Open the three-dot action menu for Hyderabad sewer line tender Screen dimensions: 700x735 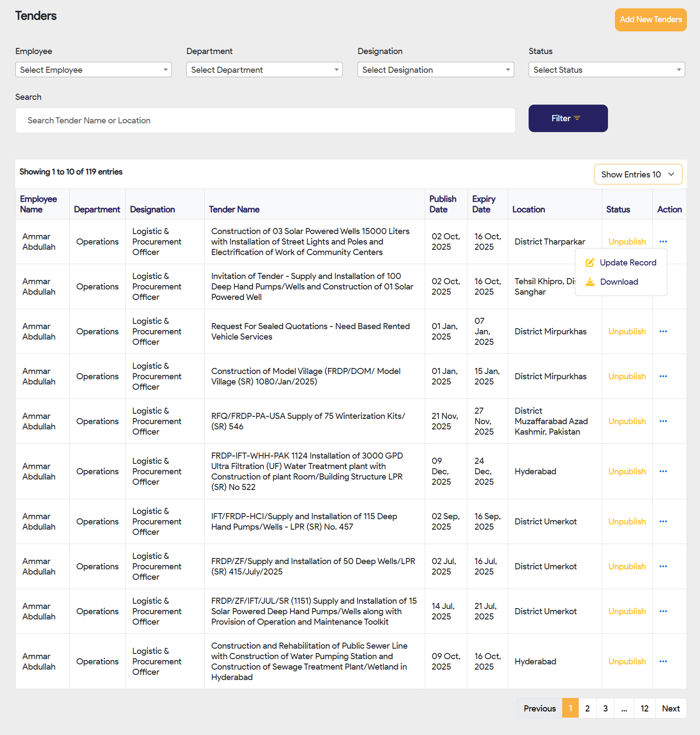[663, 661]
